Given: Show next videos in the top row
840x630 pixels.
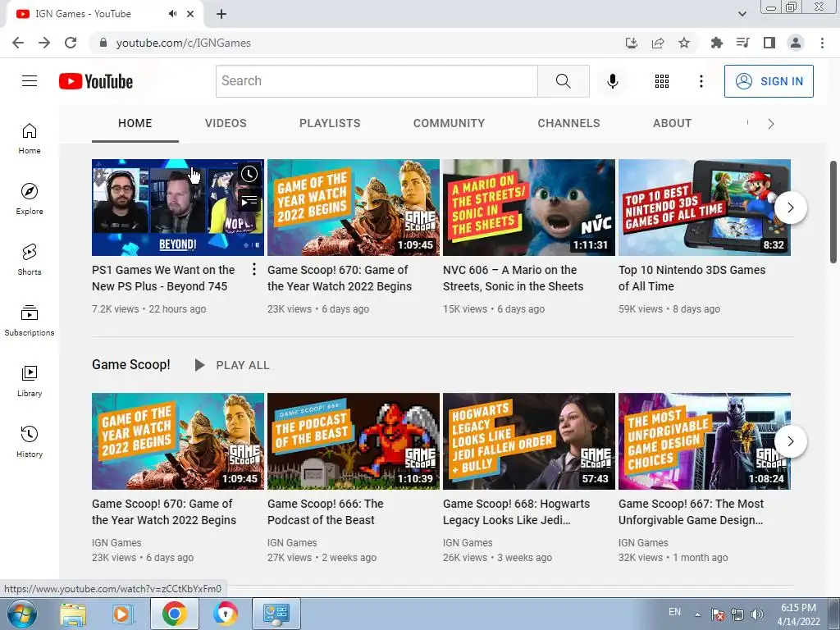Looking at the screenshot, I should (790, 208).
